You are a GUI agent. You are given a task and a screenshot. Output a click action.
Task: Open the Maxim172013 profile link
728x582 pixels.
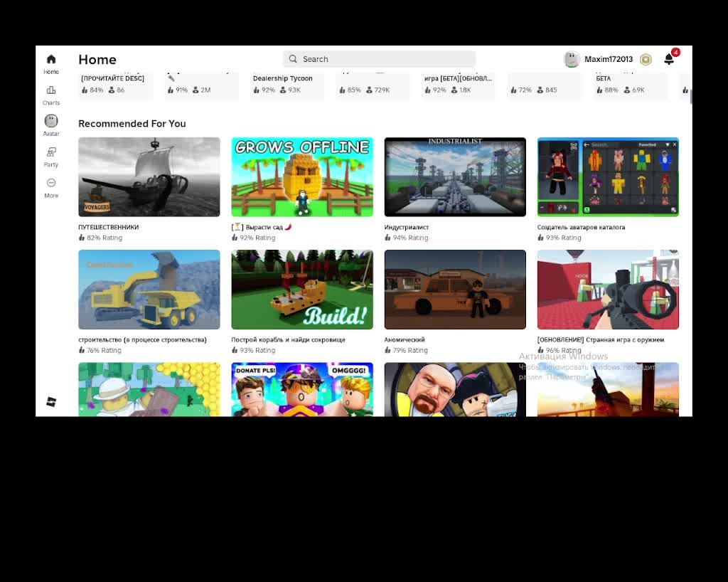coord(609,59)
